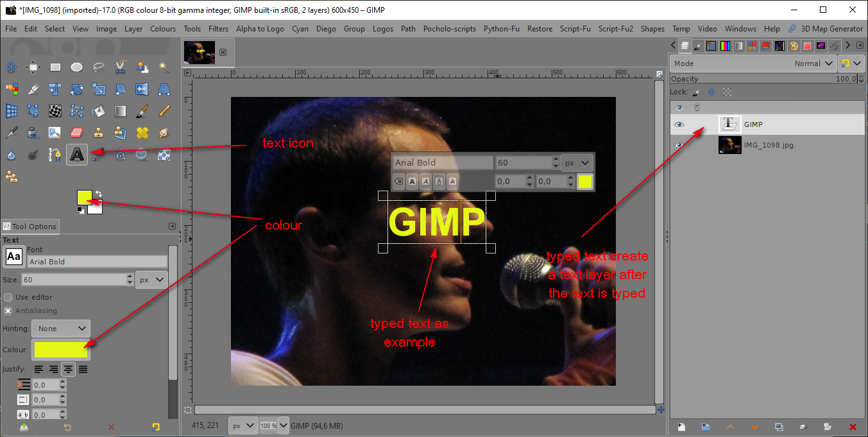Set text justification to filled
868x437 pixels.
(x=83, y=369)
